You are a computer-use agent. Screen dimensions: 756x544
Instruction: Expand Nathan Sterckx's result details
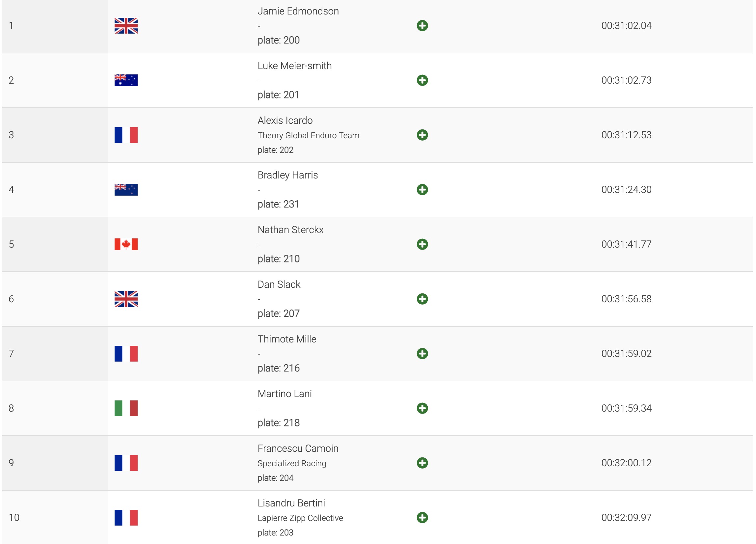[x=422, y=244]
